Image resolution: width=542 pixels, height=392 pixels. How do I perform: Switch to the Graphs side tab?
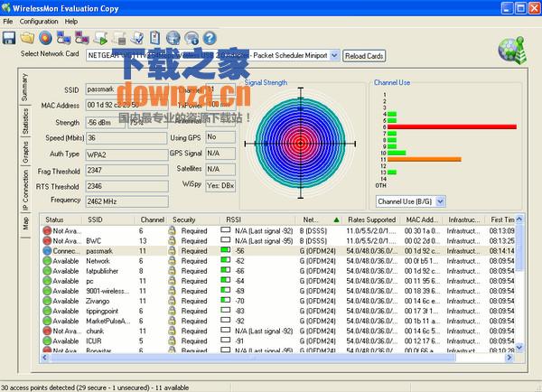point(25,152)
